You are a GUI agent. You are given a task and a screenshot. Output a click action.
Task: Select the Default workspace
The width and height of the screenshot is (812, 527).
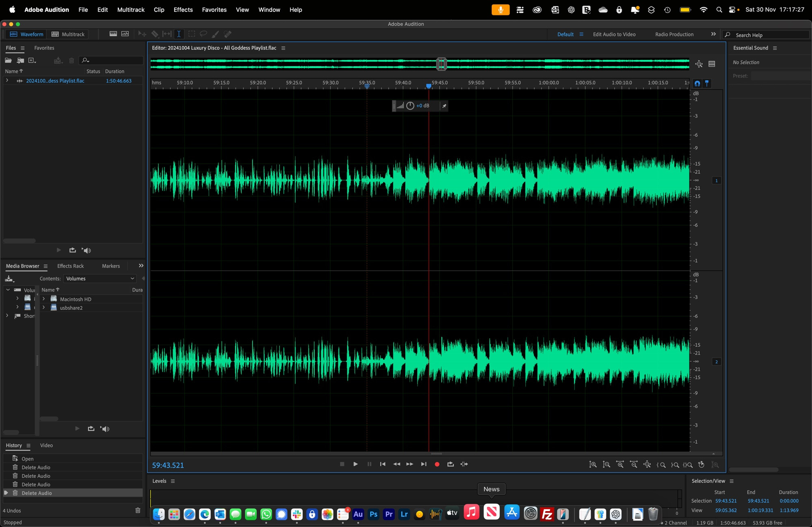coord(565,35)
